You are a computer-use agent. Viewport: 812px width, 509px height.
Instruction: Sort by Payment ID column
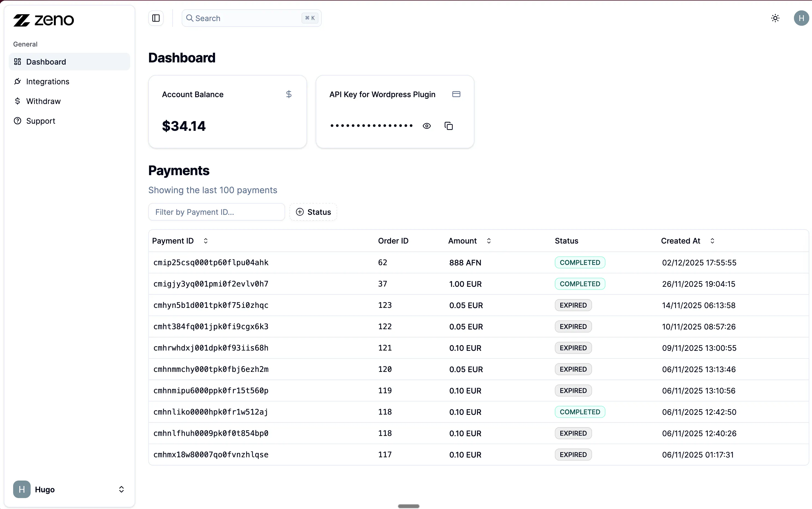[180, 241]
